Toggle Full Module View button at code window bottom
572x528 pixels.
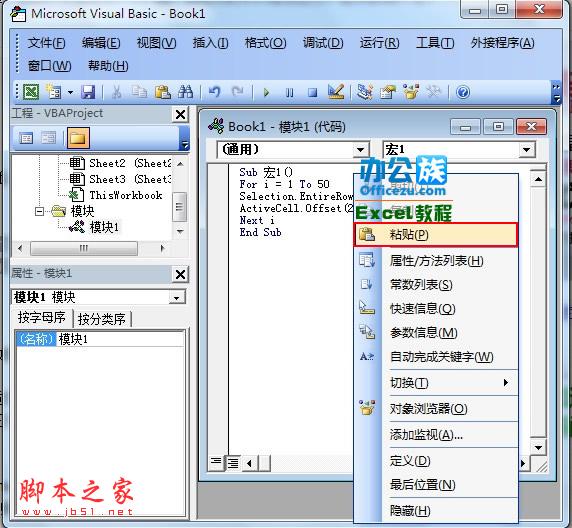(233, 463)
